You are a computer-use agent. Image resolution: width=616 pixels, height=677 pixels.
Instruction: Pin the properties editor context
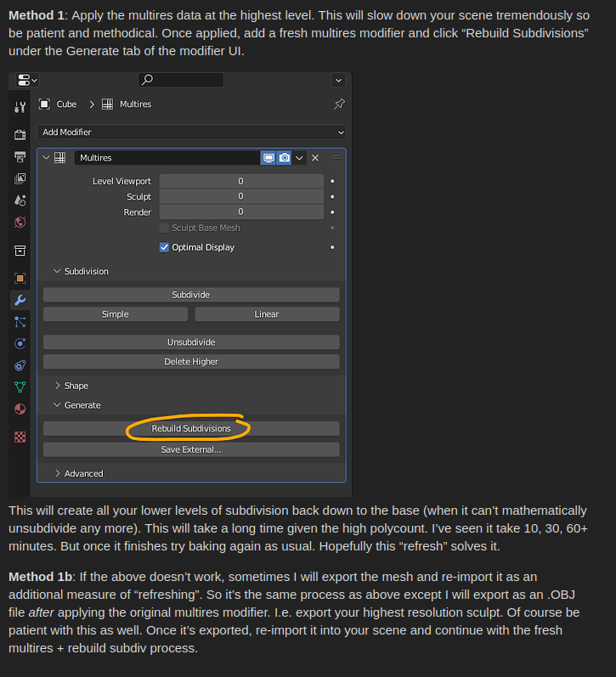339,104
